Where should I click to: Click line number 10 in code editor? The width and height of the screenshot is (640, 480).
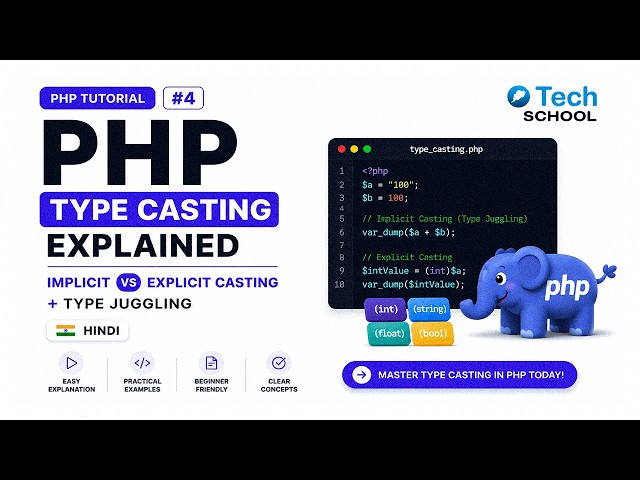pos(339,284)
